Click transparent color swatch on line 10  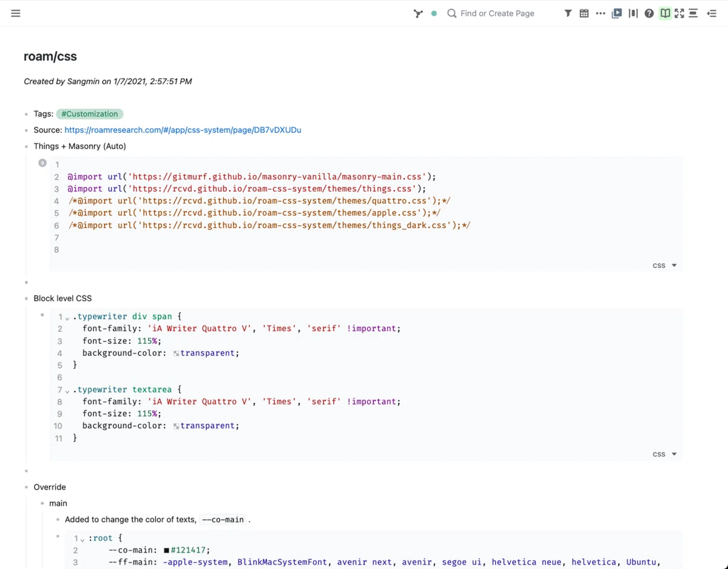tap(176, 426)
